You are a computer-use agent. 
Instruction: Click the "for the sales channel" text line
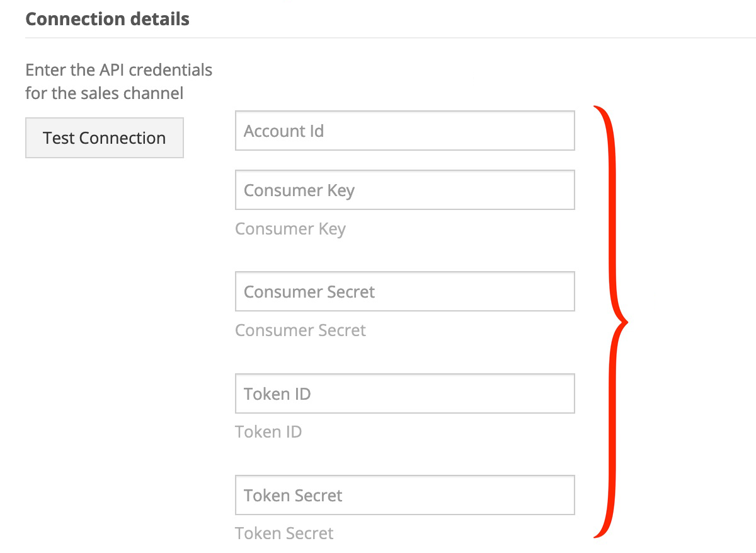[104, 94]
